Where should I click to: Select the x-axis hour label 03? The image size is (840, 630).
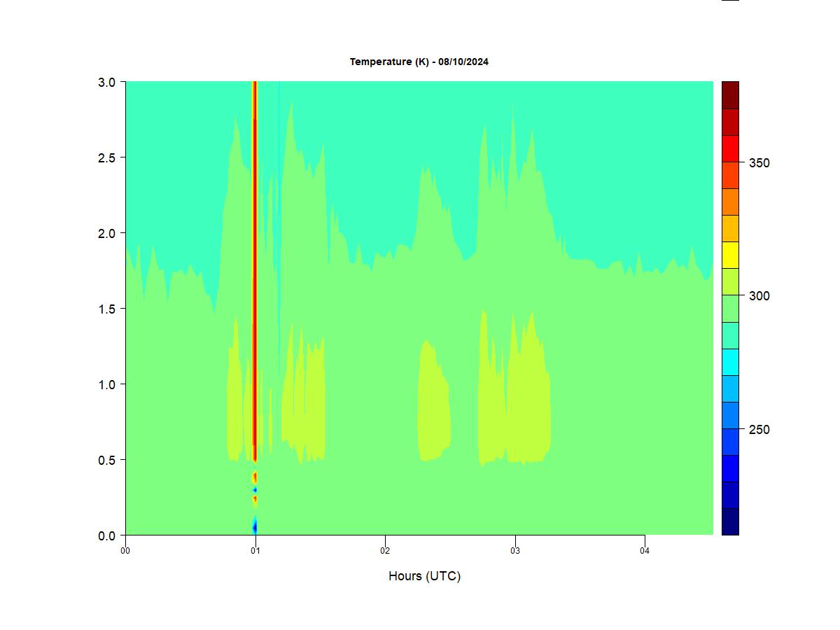click(515, 551)
